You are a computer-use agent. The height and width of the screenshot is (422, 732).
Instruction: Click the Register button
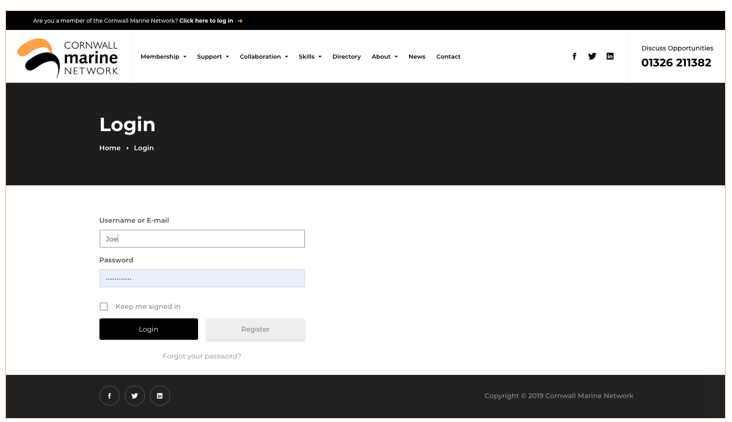tap(255, 329)
